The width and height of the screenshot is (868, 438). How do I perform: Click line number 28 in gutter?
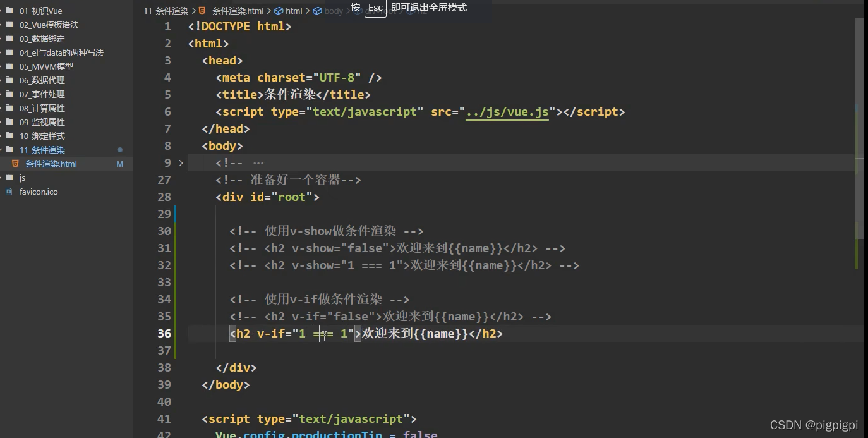[164, 197]
